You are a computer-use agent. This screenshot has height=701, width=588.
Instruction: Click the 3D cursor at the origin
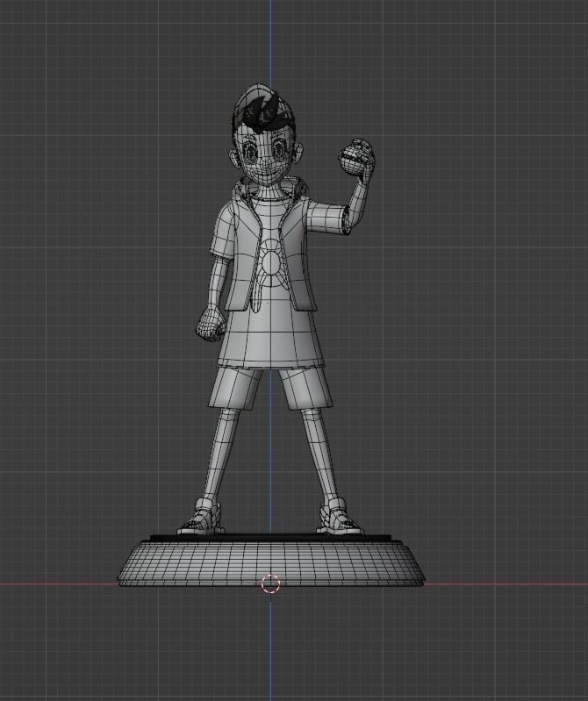[270, 583]
